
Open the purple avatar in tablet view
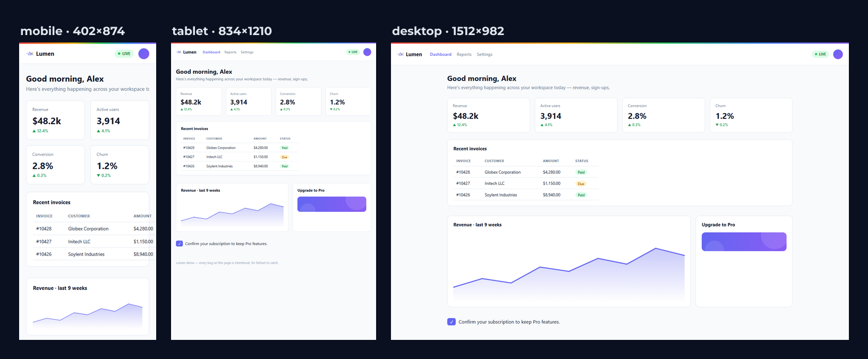(x=367, y=52)
